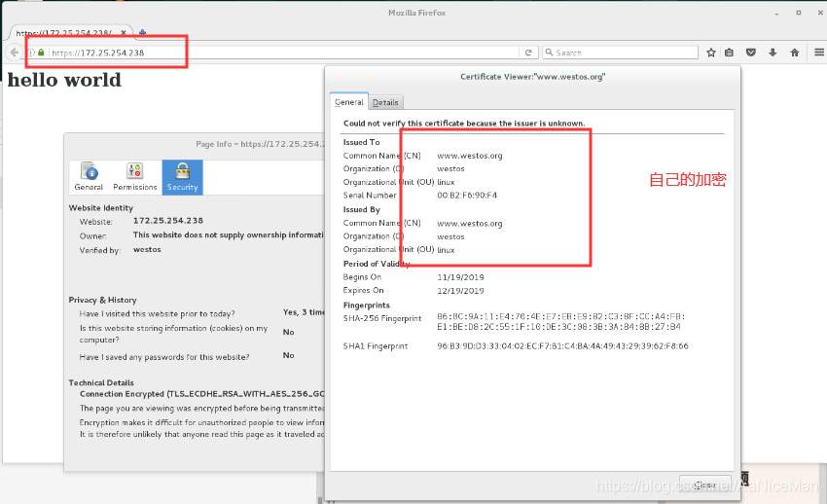827x504 pixels.
Task: Go to the home page icon
Action: (795, 53)
